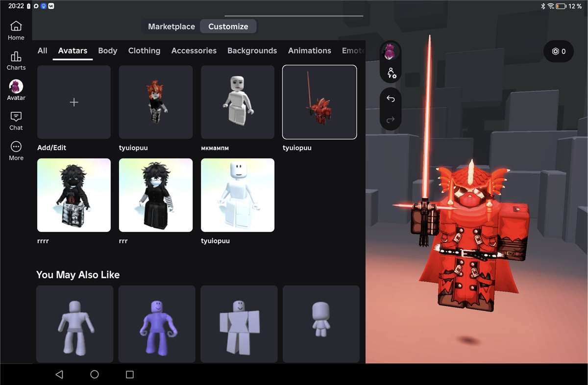
Task: Tap the avatar headshot icon beside preview
Action: click(391, 51)
